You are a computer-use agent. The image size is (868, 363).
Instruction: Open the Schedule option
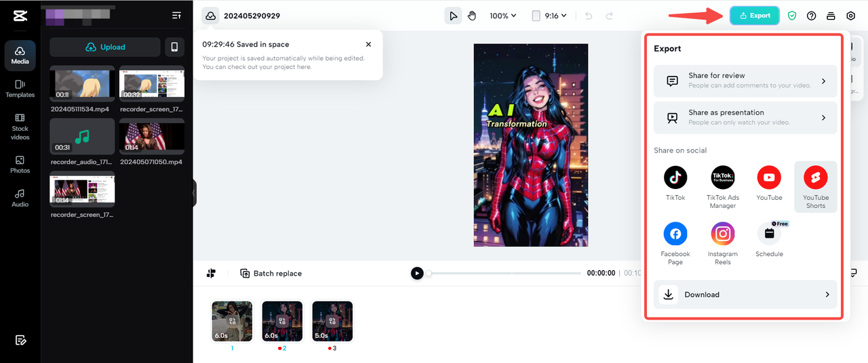click(x=769, y=240)
